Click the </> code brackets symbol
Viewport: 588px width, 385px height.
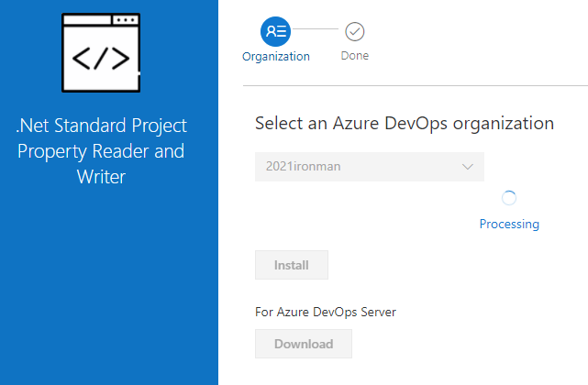101,60
